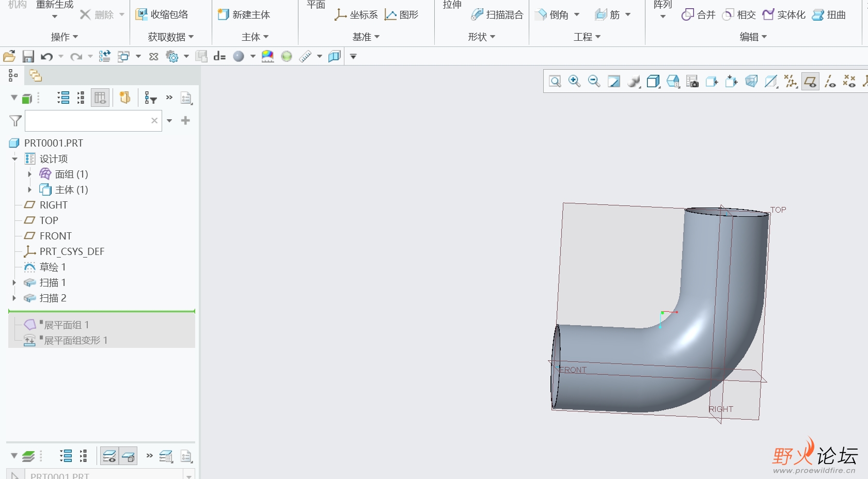Switch to the model tree tab icon
The height and width of the screenshot is (479, 868).
pos(13,76)
